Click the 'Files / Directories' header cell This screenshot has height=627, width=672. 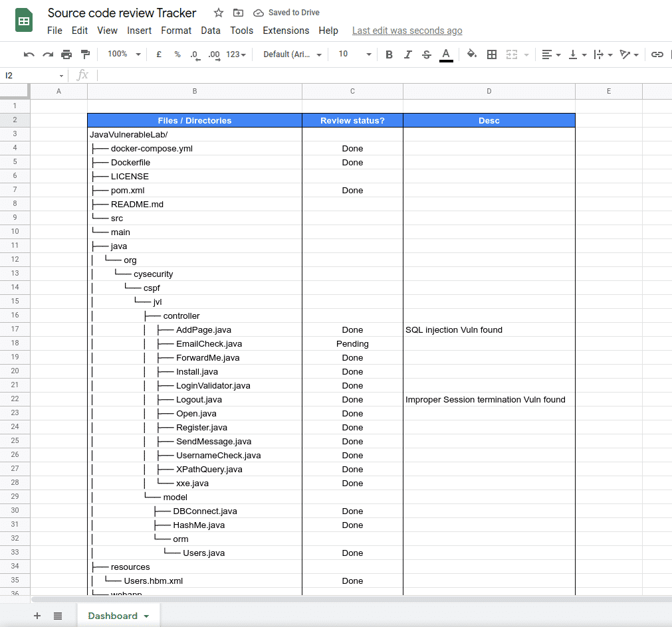(x=195, y=120)
